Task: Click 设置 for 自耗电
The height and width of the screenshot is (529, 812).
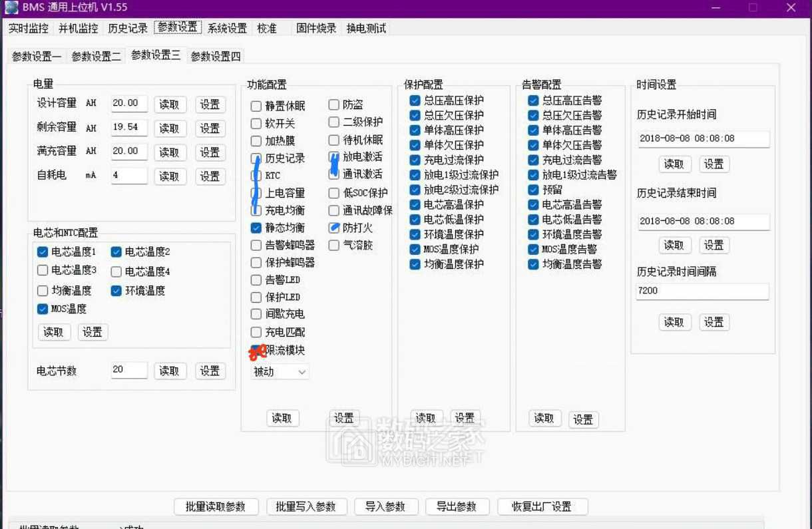Action: [210, 176]
